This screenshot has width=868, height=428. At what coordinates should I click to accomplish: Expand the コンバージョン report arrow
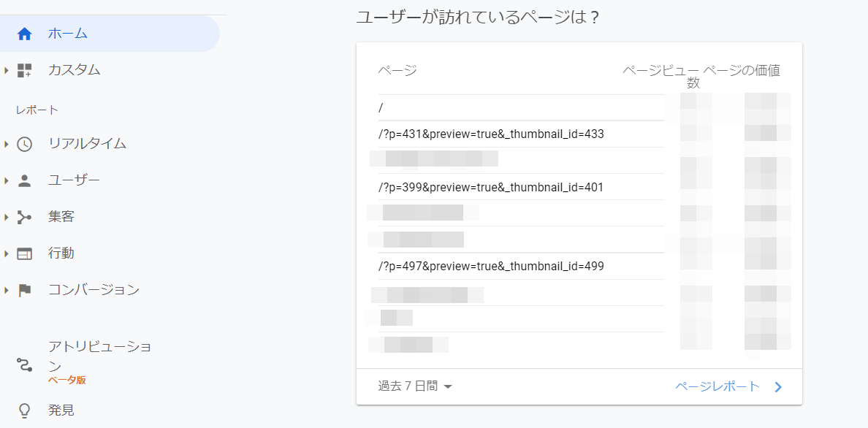tap(7, 290)
